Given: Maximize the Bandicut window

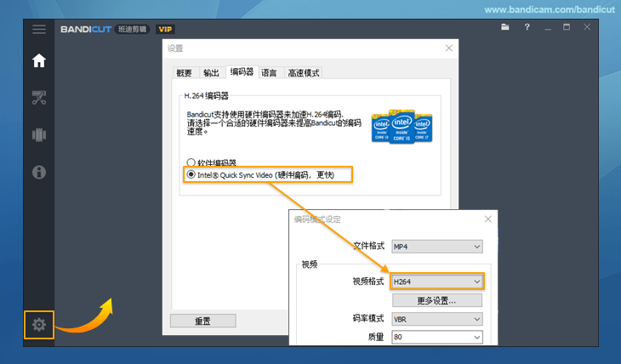Looking at the screenshot, I should (x=567, y=27).
